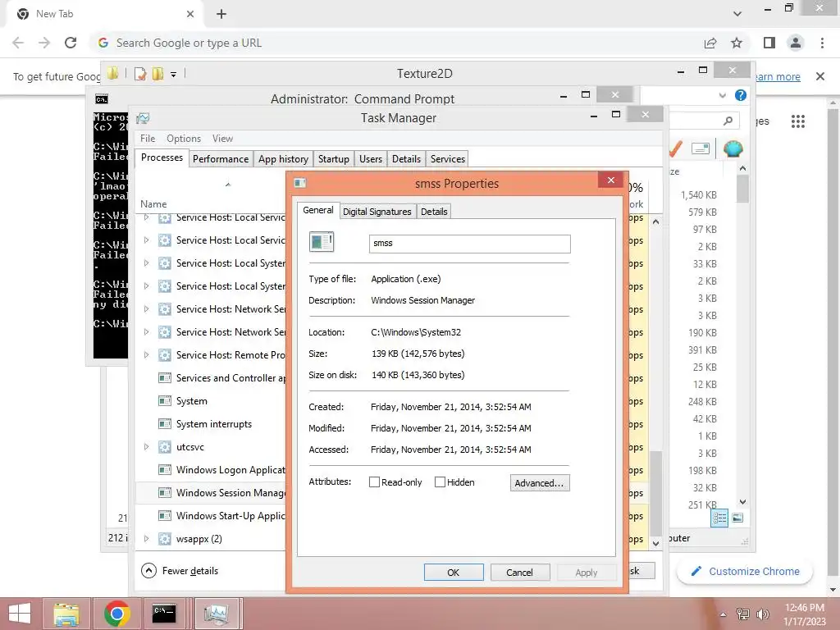Reload the Chrome page
This screenshot has width=840, height=630.
pos(71,43)
